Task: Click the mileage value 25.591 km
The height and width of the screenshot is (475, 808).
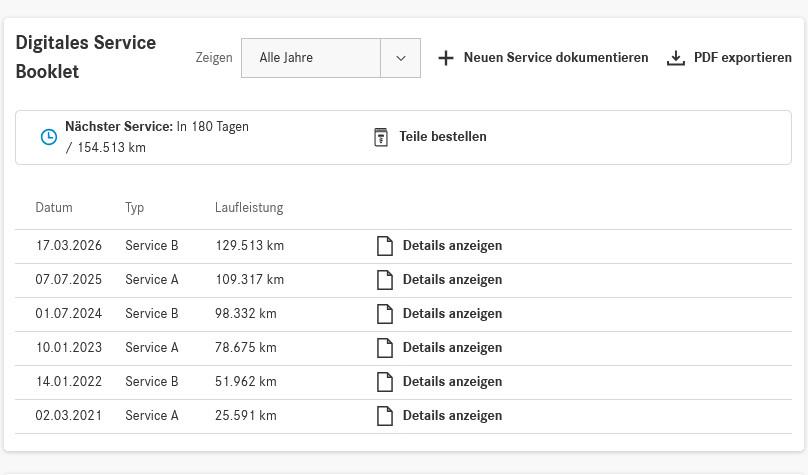Action: tap(246, 416)
